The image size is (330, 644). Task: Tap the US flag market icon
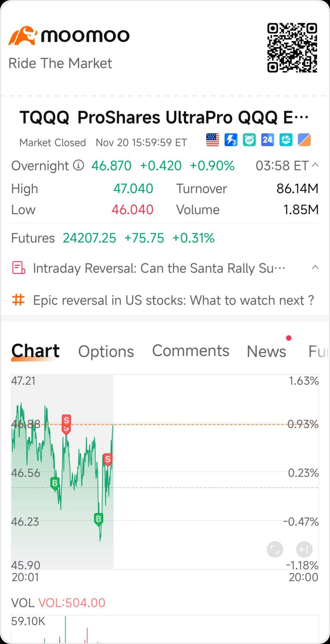[x=213, y=140]
